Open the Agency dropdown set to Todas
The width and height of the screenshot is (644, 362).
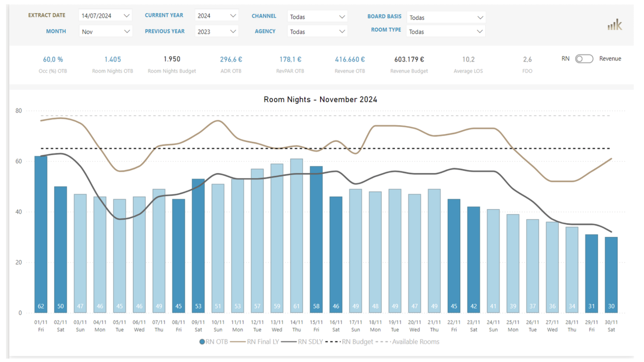click(317, 31)
